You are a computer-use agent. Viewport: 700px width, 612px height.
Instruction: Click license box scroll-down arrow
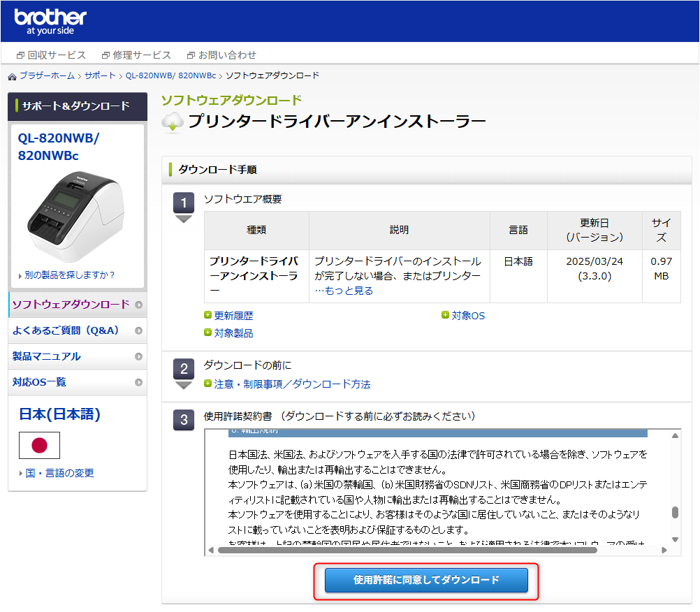(x=675, y=539)
